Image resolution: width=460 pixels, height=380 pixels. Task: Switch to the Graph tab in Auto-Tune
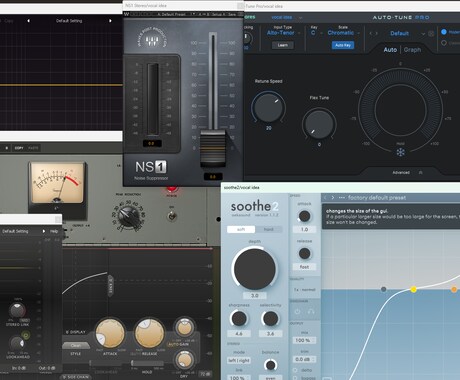click(x=412, y=50)
